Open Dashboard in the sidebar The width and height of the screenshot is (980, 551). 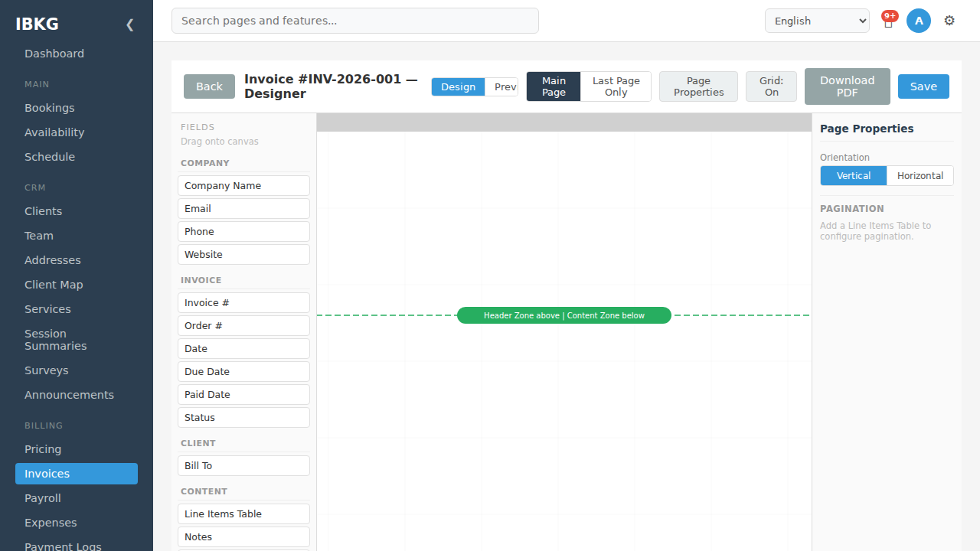77,54
